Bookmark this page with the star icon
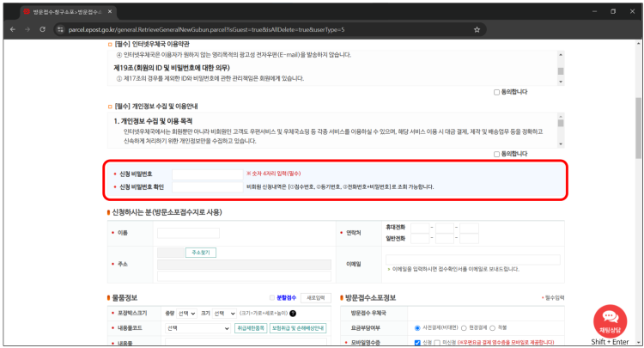 click(x=477, y=28)
